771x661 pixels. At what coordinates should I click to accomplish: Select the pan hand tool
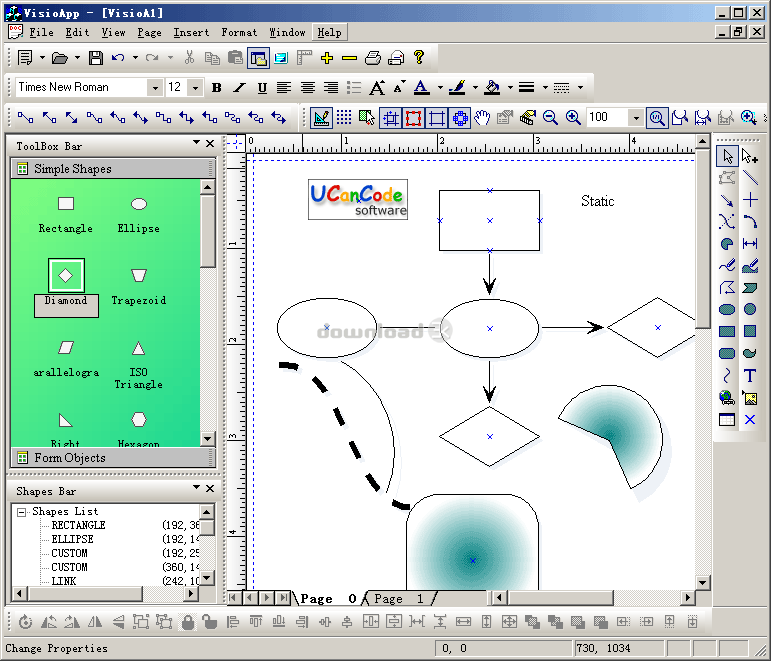[x=482, y=118]
